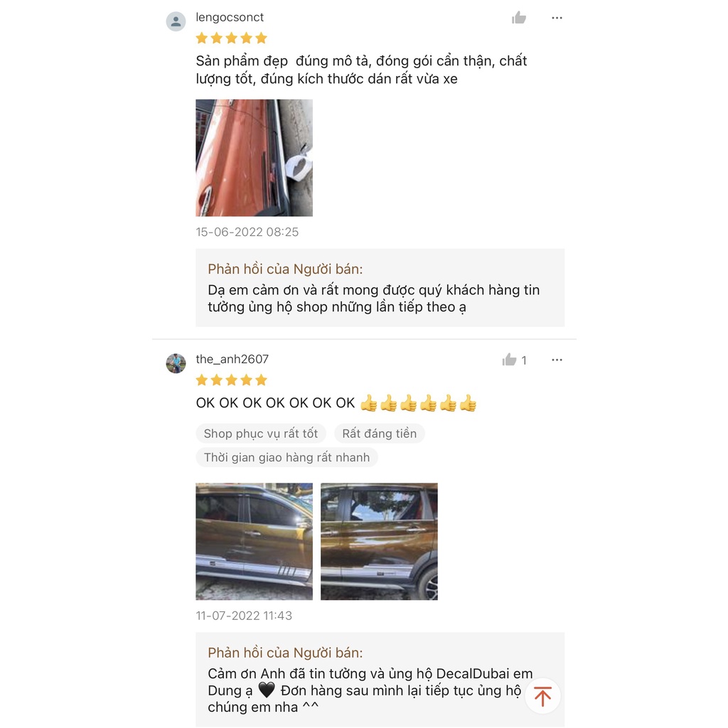This screenshot has width=728, height=728.
Task: Click DecalDubai seller reply text
Action: point(370,690)
